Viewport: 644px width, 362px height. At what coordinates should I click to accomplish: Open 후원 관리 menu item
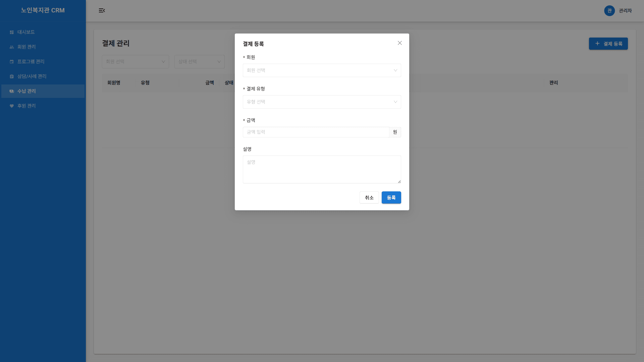(26, 106)
